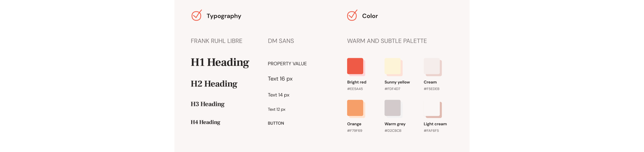The width and height of the screenshot is (644, 152).
Task: Select the Bright red color swatch
Action: (x=355, y=66)
